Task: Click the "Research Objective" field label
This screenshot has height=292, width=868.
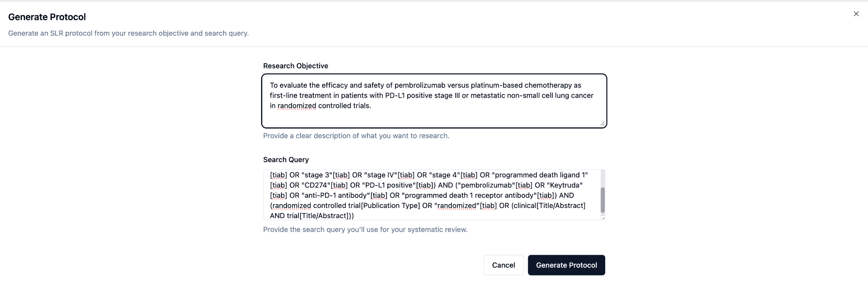Action: pyautogui.click(x=295, y=66)
